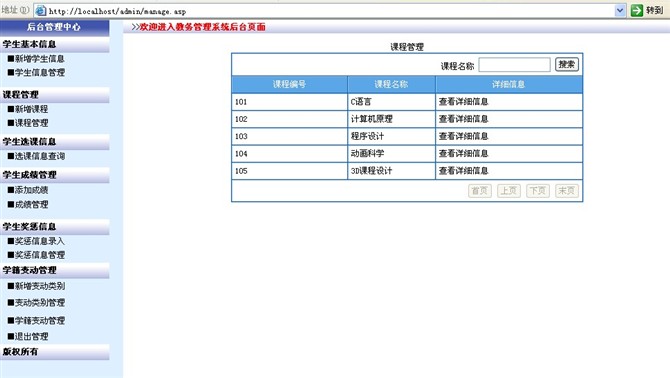The height and width of the screenshot is (378, 670).
Task: Click course number cell 104
Action: tap(290, 154)
